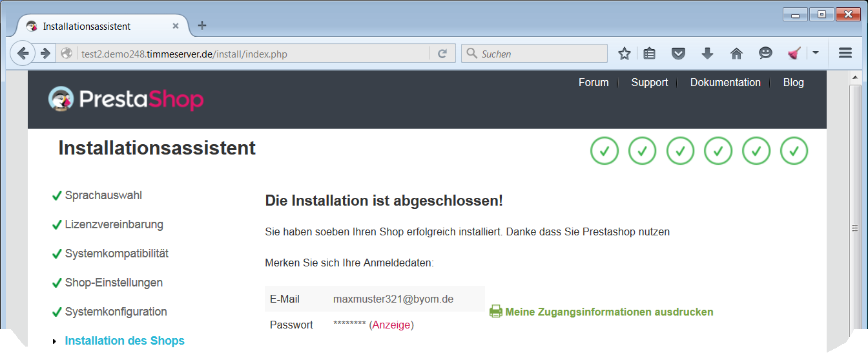Bookmark this page with the star icon

point(624,54)
